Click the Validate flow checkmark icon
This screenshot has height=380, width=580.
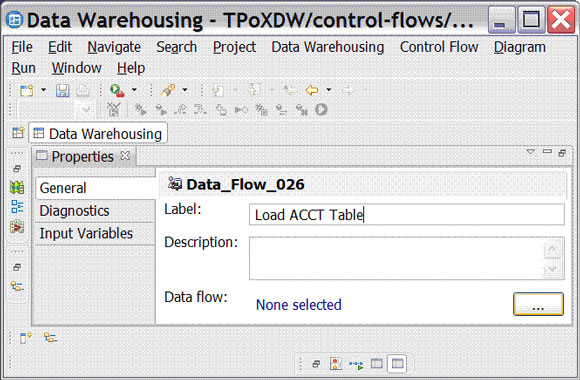coord(114,110)
